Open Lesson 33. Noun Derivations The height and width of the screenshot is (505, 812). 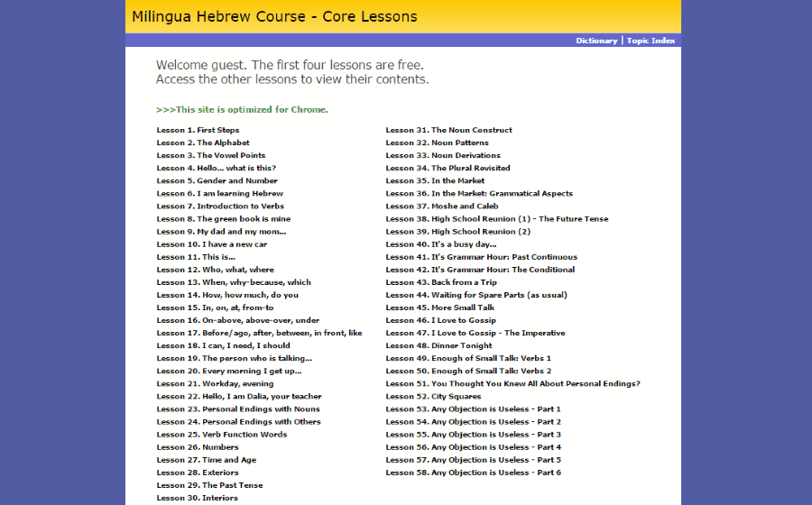click(x=443, y=155)
